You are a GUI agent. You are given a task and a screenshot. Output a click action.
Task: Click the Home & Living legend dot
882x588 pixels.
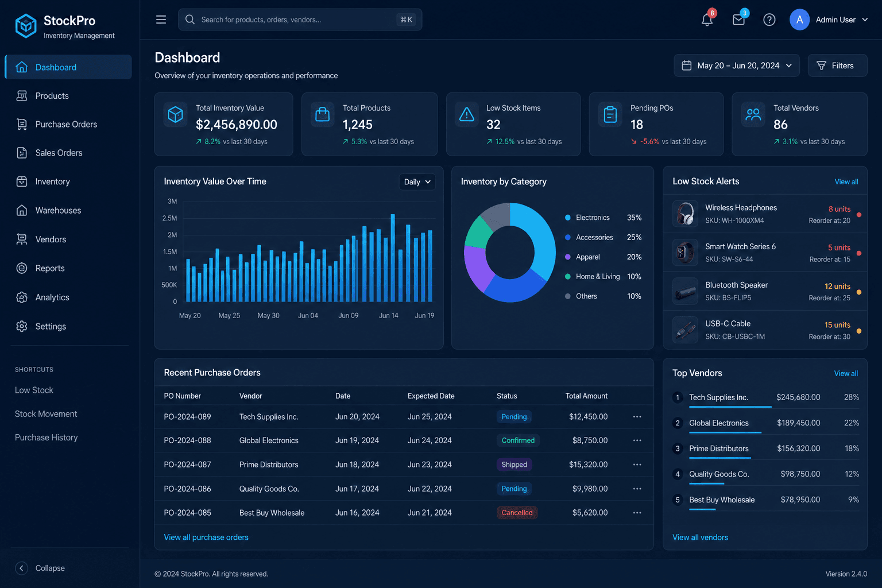568,277
